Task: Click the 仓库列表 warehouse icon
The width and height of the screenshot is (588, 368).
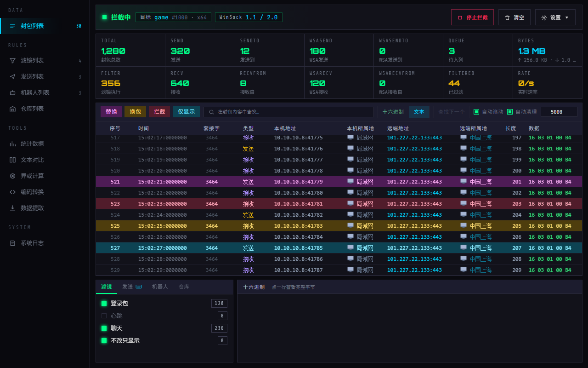Action: [x=12, y=109]
